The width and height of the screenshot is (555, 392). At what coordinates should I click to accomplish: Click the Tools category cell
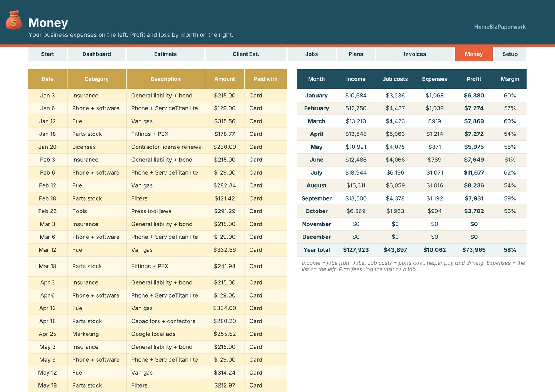tap(97, 211)
